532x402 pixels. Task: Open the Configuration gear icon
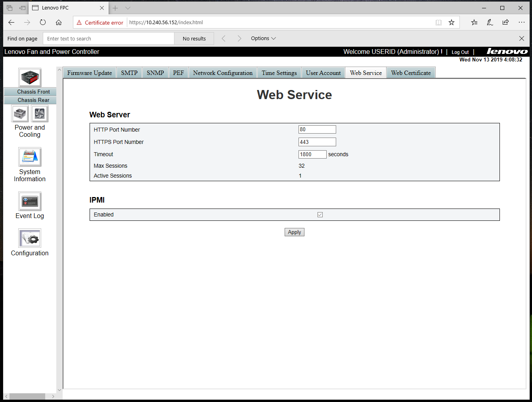coord(30,238)
